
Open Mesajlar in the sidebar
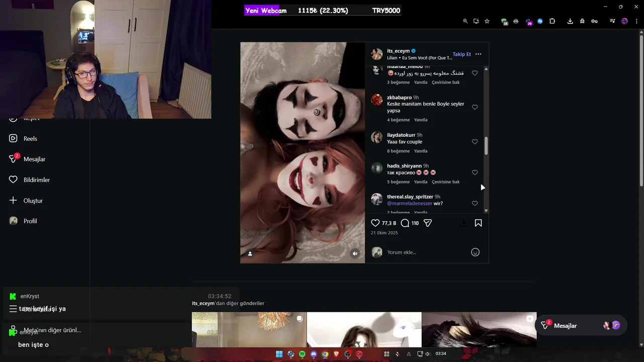coord(28,159)
